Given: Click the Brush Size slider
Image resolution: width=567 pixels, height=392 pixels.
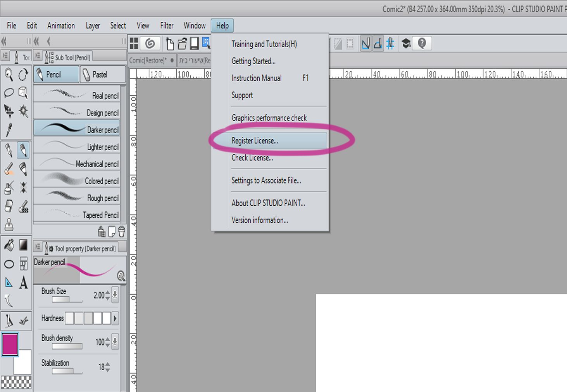Looking at the screenshot, I should [67, 299].
